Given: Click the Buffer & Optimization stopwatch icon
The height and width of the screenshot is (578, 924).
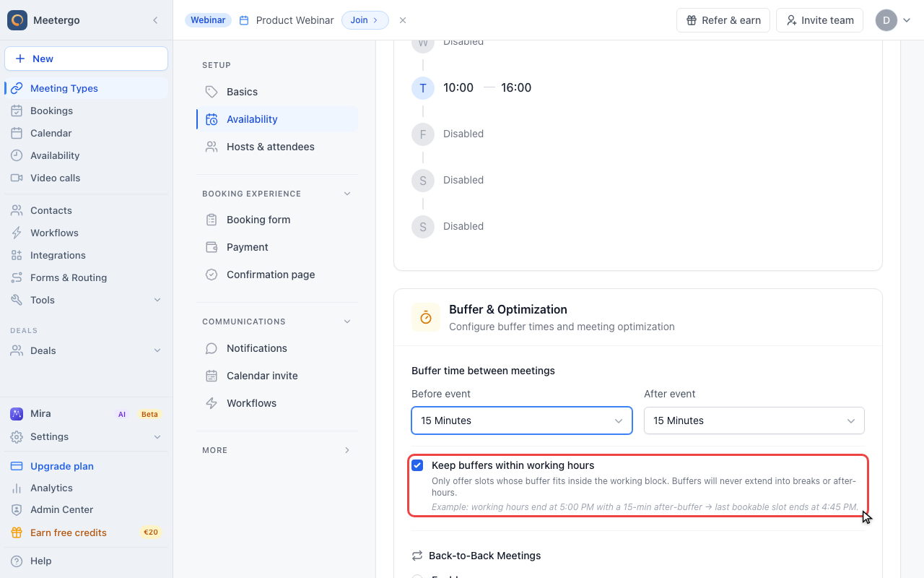Looking at the screenshot, I should (426, 317).
